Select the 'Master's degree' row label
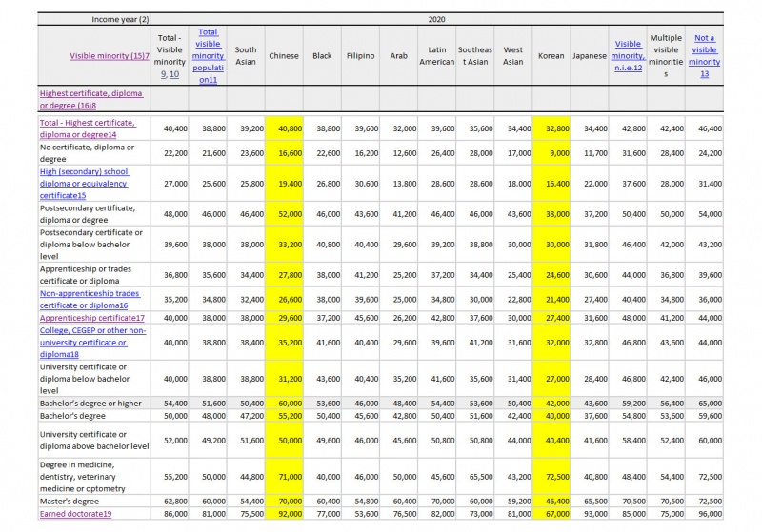 [68, 501]
